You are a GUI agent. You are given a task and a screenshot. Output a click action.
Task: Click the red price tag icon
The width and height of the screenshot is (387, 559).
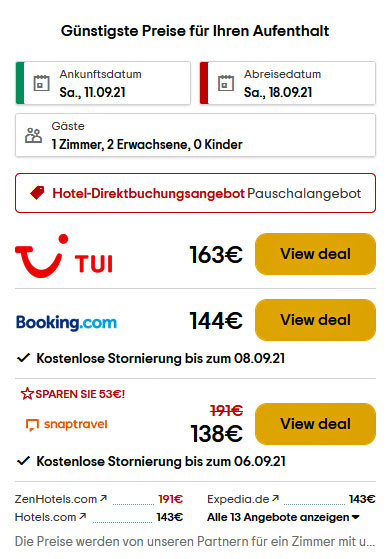(37, 193)
